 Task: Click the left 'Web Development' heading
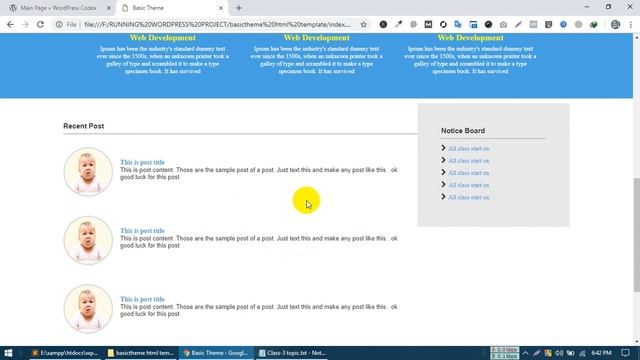(x=162, y=38)
